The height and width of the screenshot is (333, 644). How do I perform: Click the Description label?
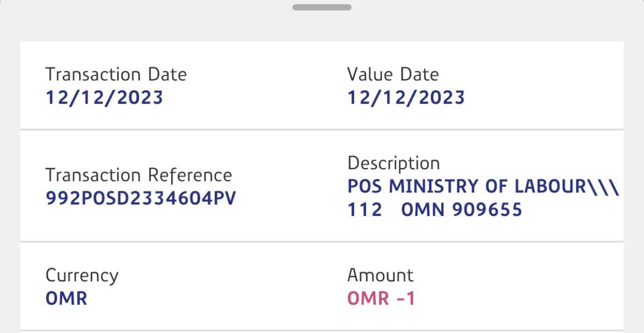(x=393, y=163)
